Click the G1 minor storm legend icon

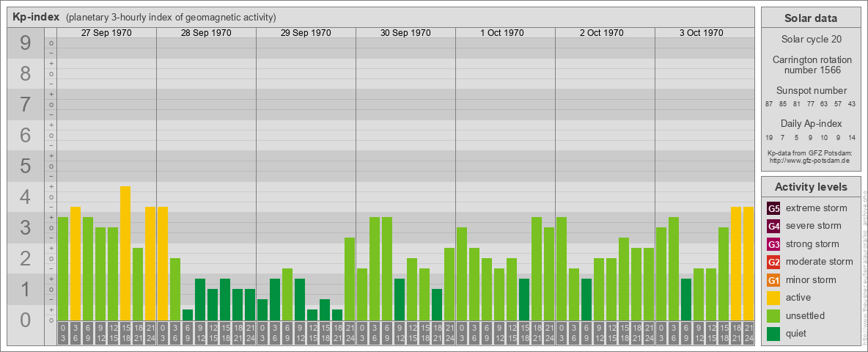(x=773, y=280)
